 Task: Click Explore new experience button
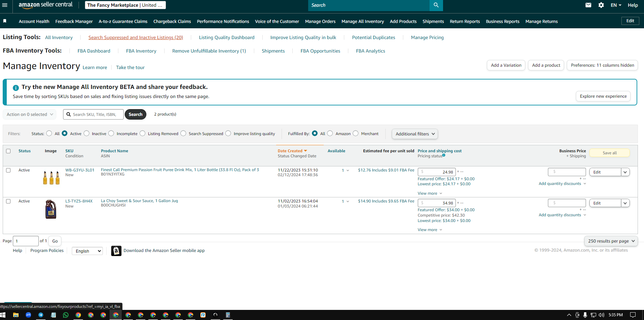(x=603, y=96)
